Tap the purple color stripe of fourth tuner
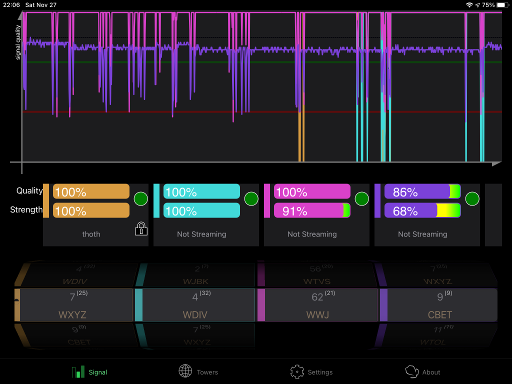This screenshot has height=384, width=512. pyautogui.click(x=377, y=201)
